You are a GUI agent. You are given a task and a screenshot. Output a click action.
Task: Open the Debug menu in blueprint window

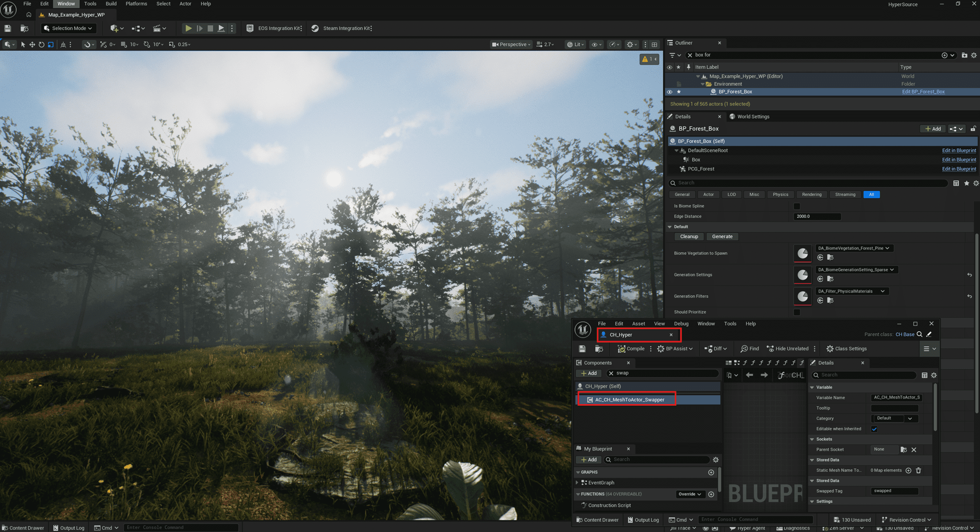coord(681,324)
